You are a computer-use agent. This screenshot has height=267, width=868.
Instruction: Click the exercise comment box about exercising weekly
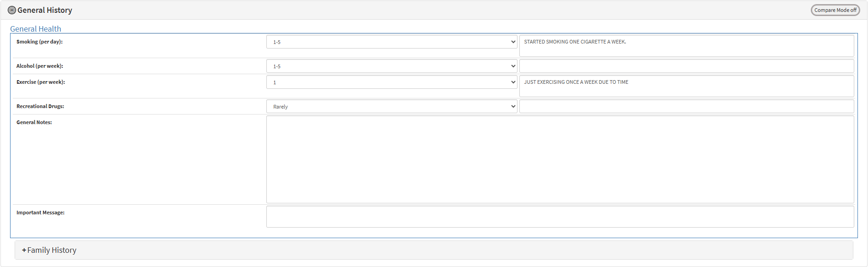(686, 86)
